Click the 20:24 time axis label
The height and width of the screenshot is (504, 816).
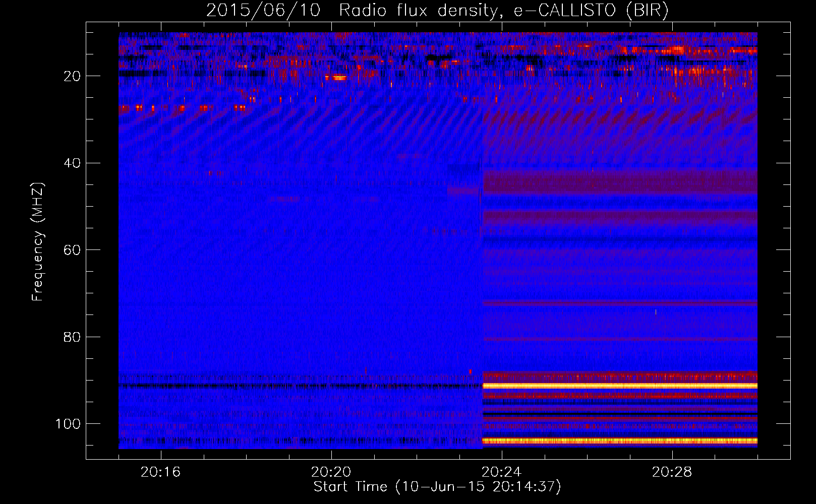(501, 472)
